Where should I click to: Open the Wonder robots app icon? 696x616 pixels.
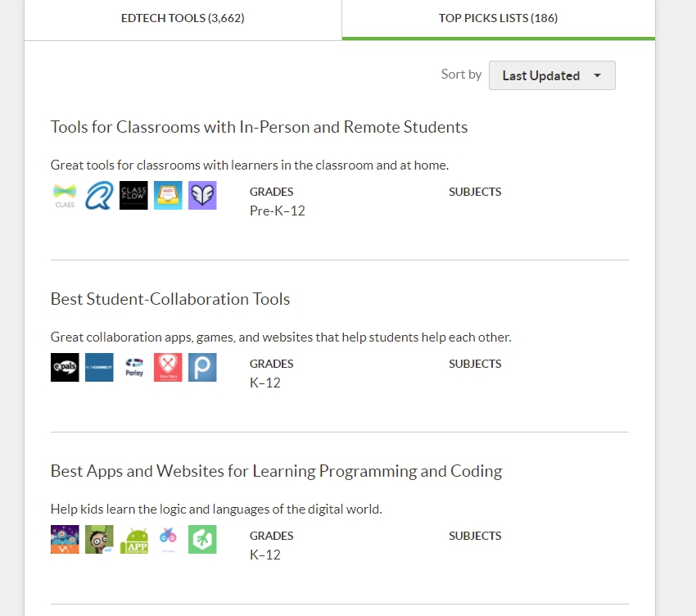[x=65, y=540]
